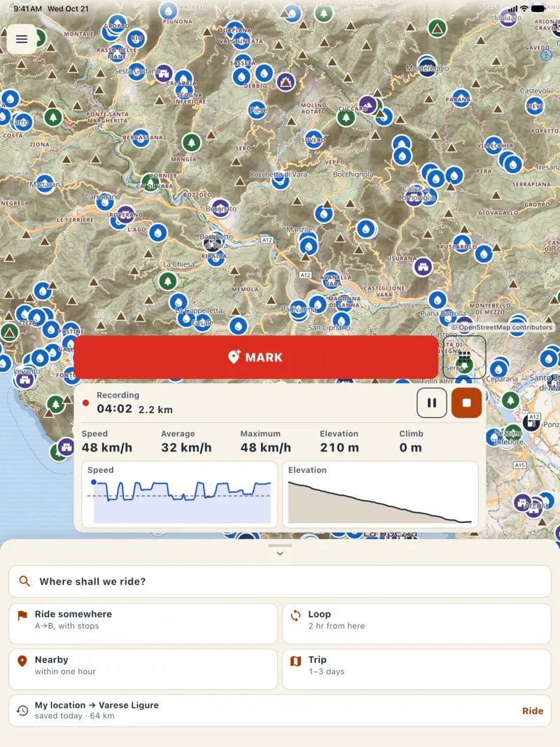Tap the red MARK waypoint button
The image size is (560, 747).
(256, 357)
